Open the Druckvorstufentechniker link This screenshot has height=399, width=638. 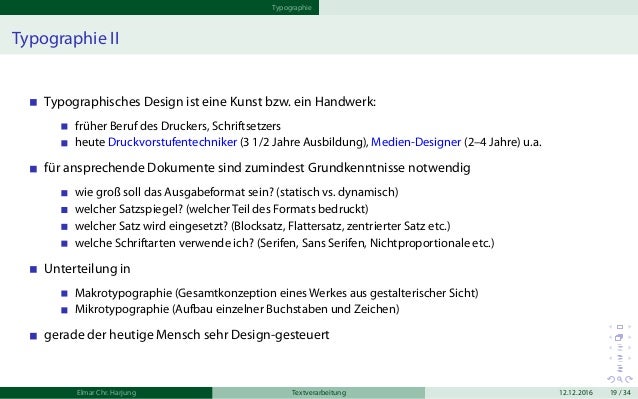coord(172,142)
